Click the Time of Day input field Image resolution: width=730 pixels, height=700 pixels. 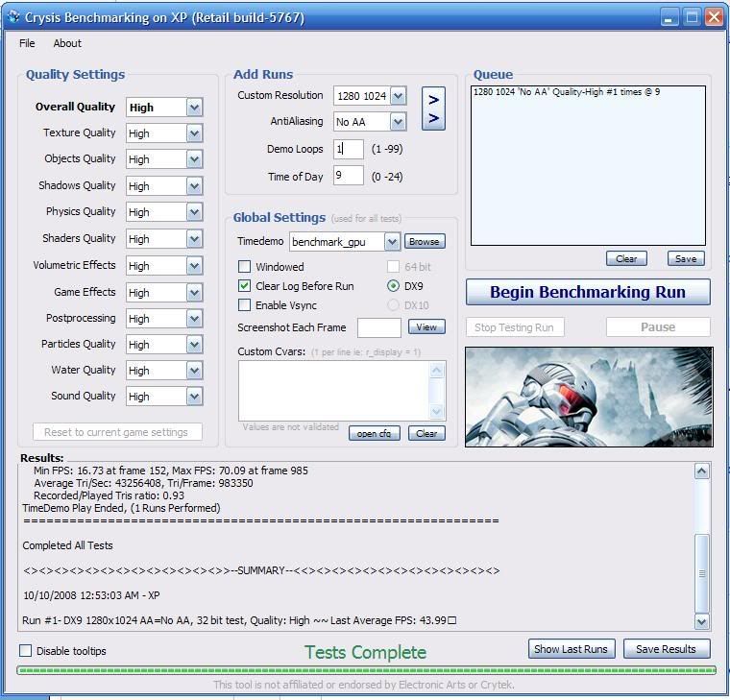point(349,176)
